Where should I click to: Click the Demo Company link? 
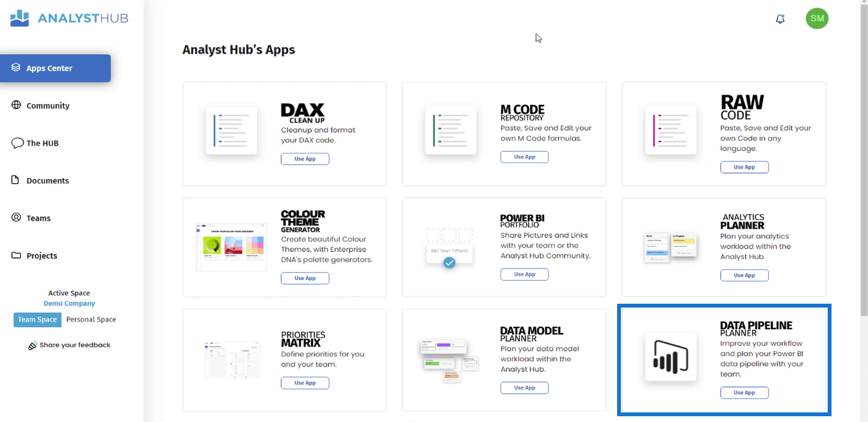tap(69, 304)
